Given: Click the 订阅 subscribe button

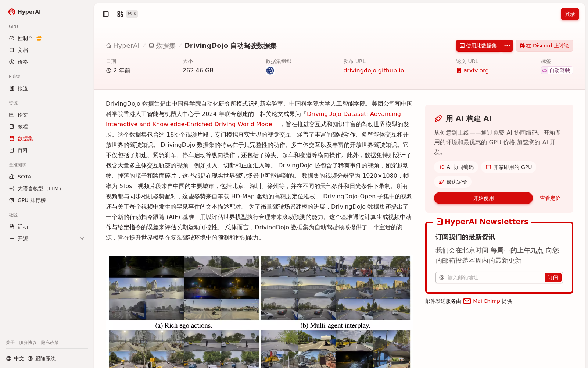Looking at the screenshot, I should pos(553,277).
